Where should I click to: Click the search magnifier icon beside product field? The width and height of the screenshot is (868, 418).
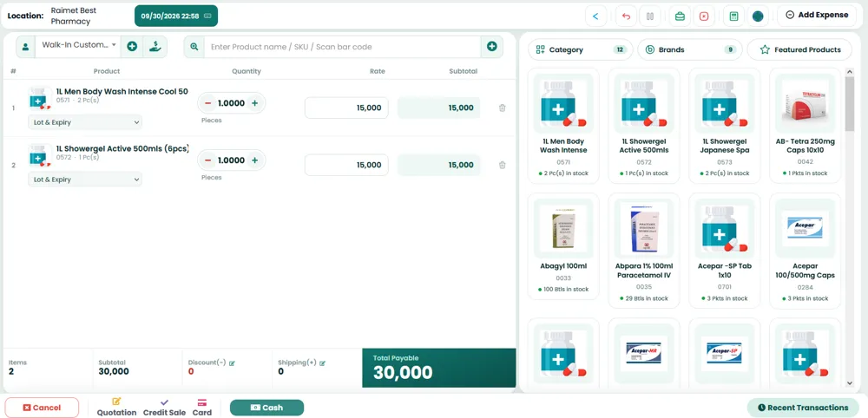pos(194,47)
